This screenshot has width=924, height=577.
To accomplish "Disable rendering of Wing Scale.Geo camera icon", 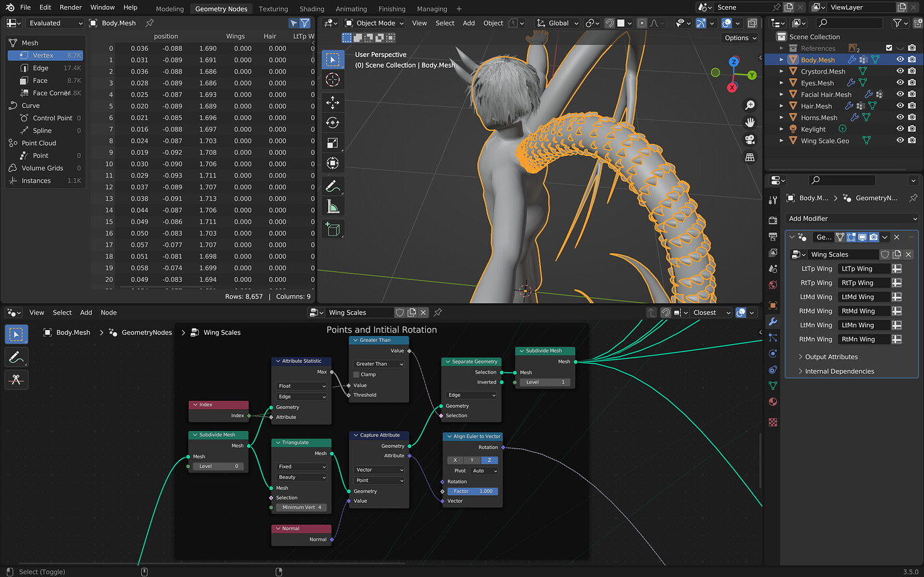I will tap(912, 141).
